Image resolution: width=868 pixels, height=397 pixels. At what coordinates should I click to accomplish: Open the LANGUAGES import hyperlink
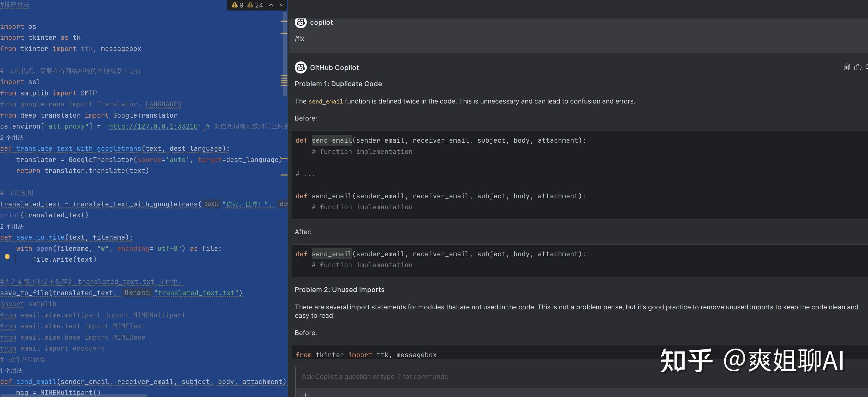tap(163, 104)
